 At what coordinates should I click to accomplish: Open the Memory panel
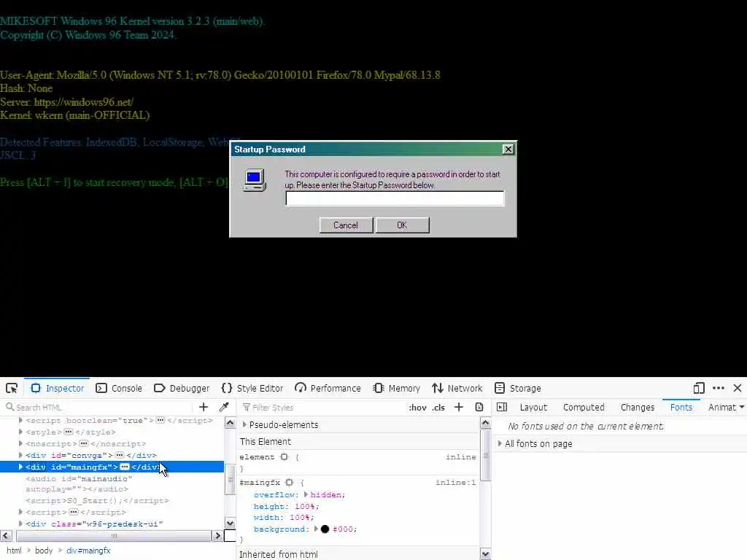point(396,388)
